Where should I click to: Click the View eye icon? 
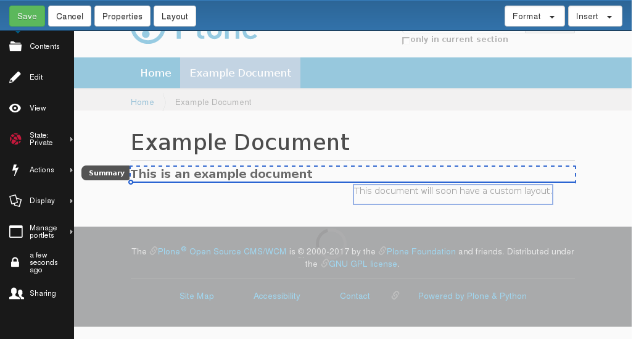[x=15, y=108]
